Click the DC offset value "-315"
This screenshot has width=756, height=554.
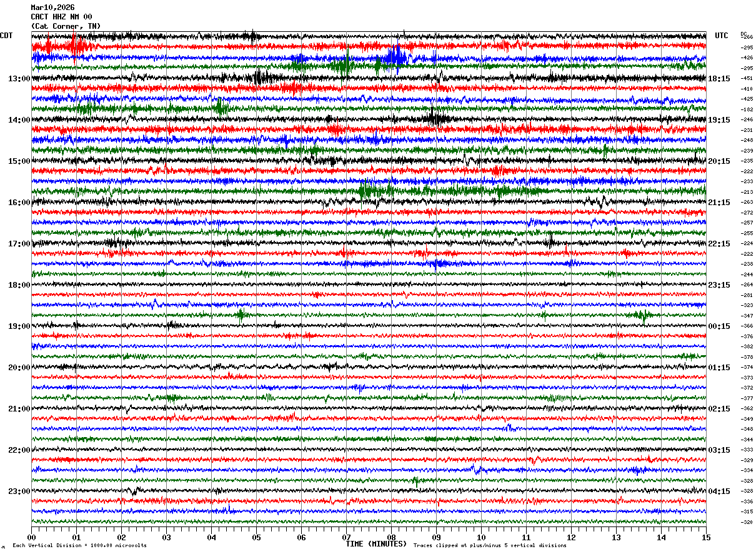point(747,512)
